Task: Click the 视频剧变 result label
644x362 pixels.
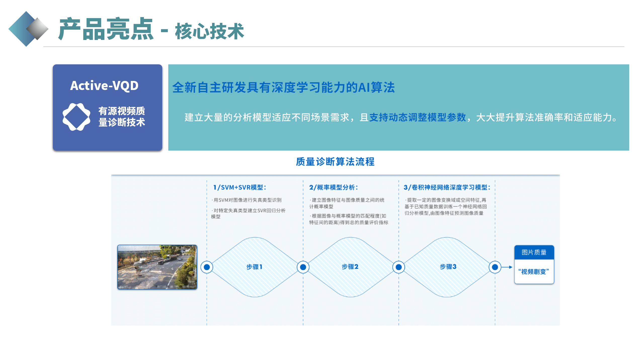Action: coord(534,271)
